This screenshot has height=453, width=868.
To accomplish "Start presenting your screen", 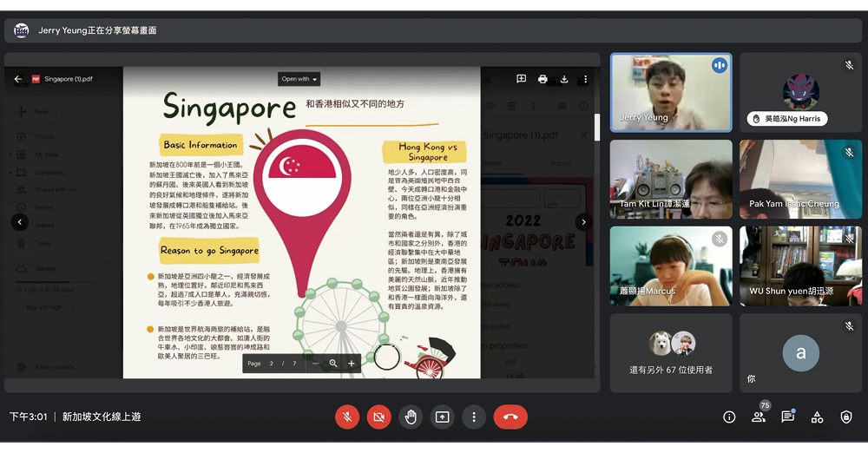I will 443,417.
